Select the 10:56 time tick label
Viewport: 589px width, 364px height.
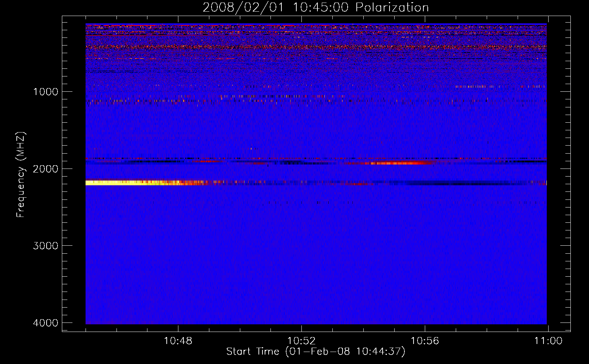424,341
